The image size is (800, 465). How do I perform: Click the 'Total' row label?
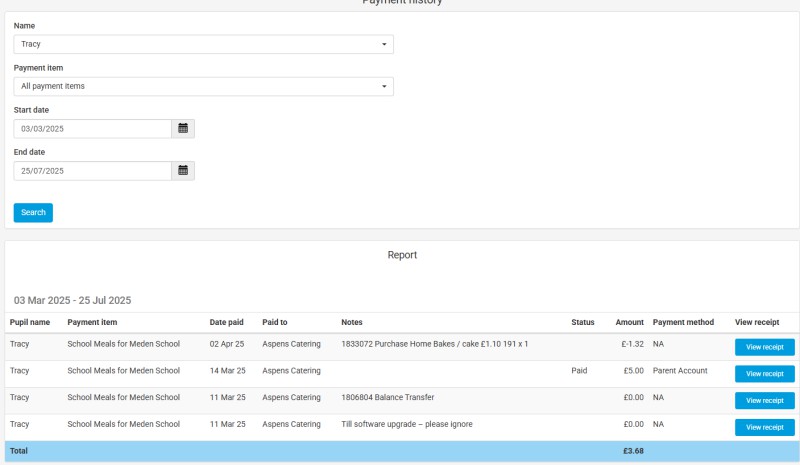point(19,451)
